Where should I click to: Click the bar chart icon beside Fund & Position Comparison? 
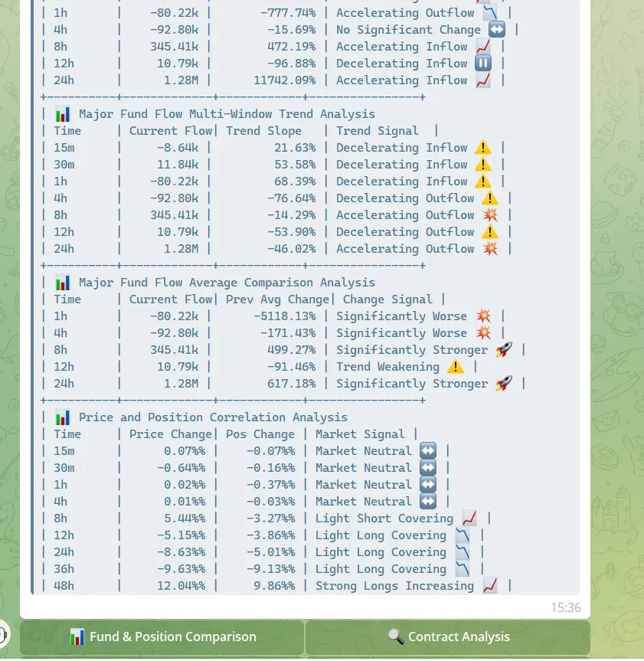point(77,636)
